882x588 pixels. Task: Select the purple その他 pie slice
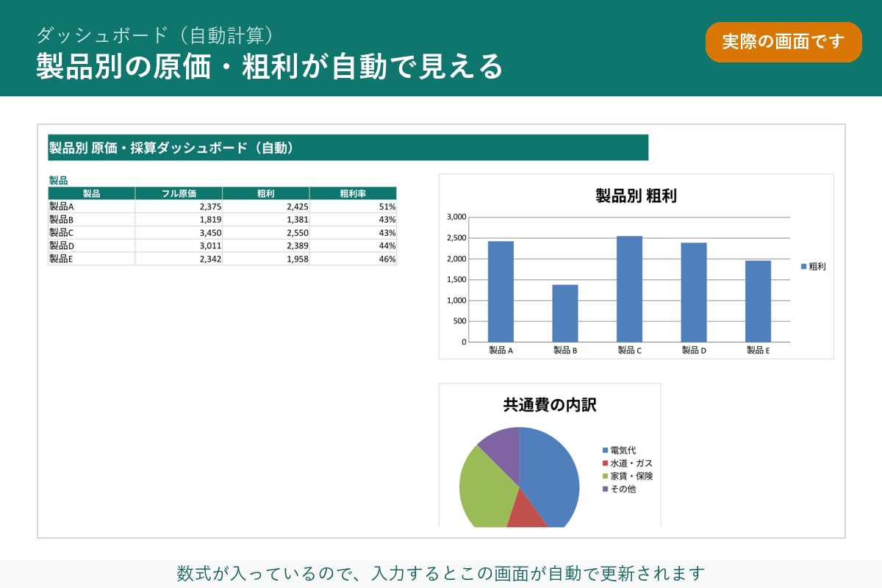click(503, 450)
